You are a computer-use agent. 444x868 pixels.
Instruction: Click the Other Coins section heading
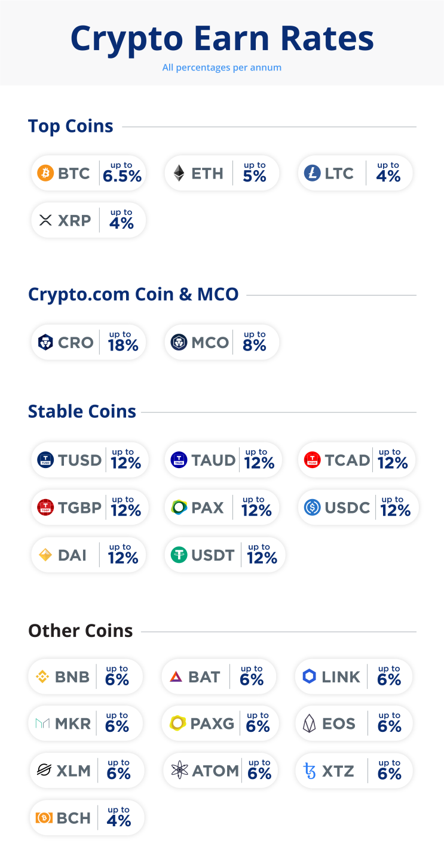[x=81, y=631]
